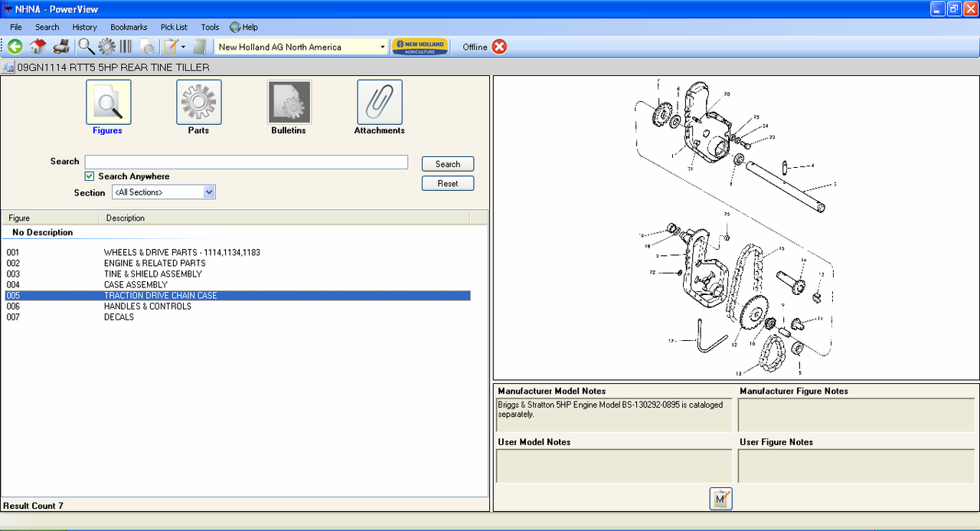Open the Attachments paperclip icon
The width and height of the screenshot is (980, 531).
tap(380, 102)
